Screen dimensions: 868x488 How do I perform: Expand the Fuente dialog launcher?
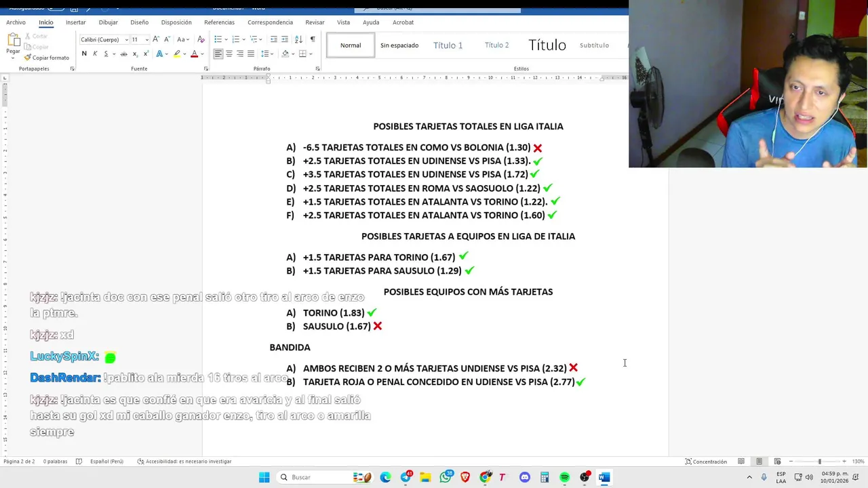click(206, 68)
